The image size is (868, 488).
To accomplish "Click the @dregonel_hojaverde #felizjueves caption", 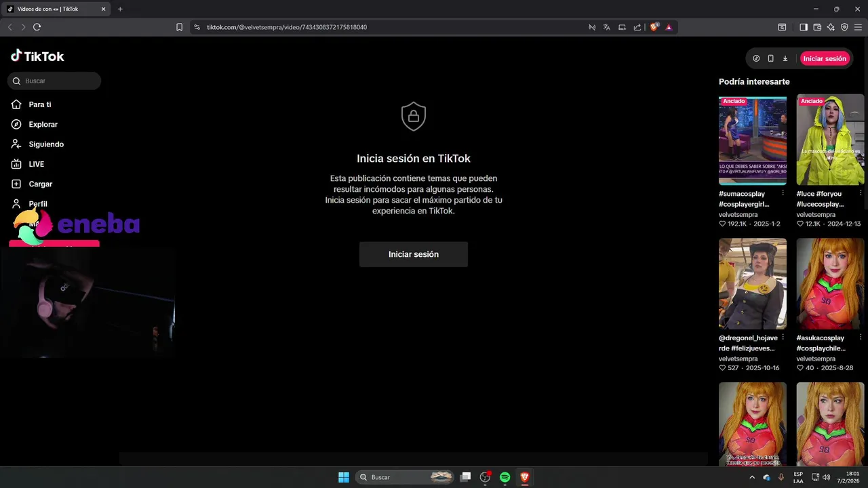I will 748,343.
